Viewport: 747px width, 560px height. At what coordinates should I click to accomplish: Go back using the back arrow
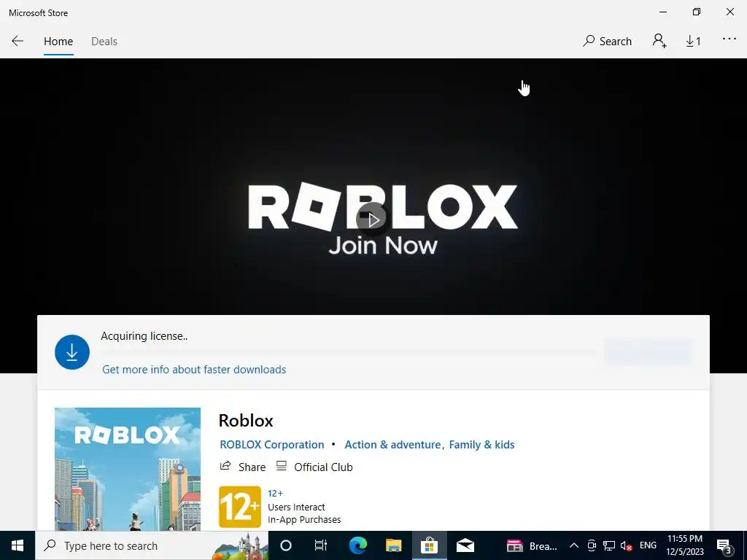coord(18,41)
